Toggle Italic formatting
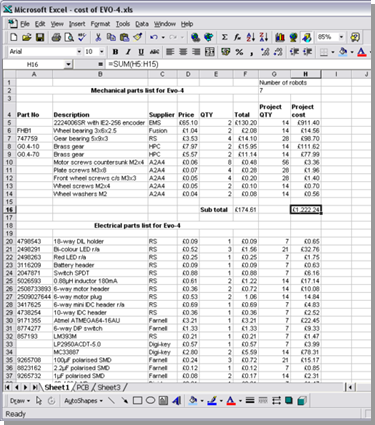 [x=128, y=52]
